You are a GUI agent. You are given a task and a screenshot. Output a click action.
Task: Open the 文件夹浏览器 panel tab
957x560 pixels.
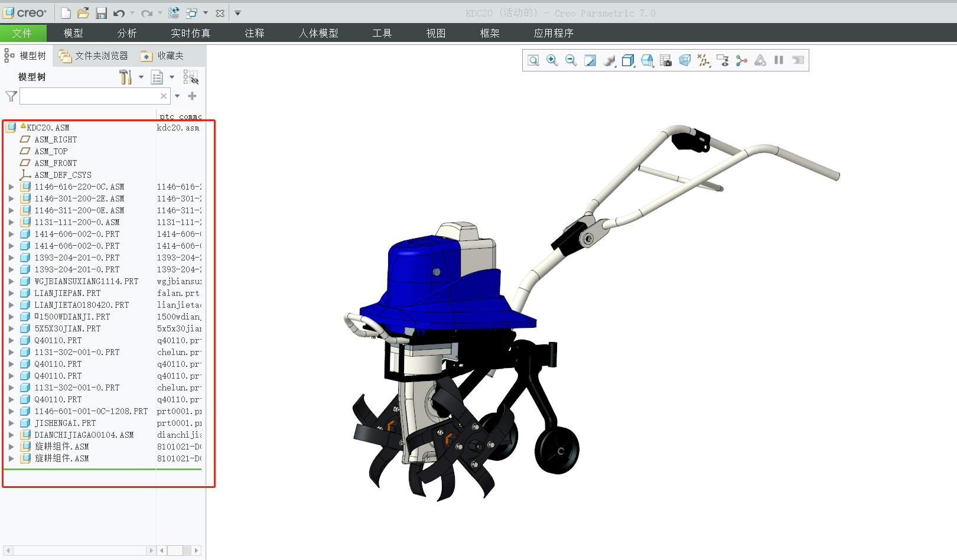click(x=93, y=56)
